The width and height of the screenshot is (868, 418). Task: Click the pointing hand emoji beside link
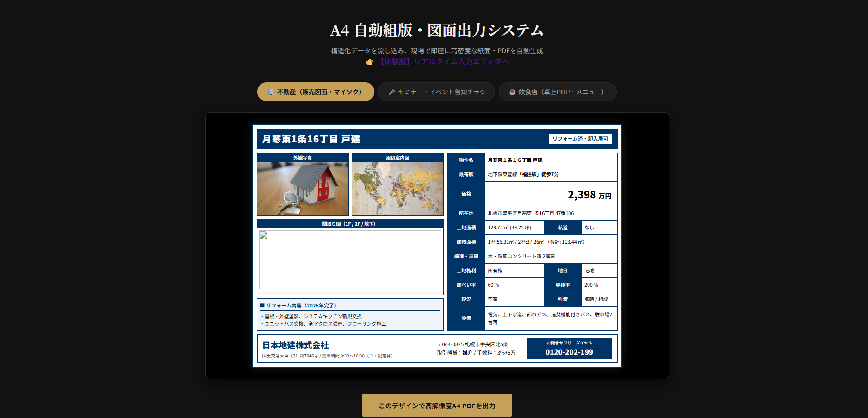[x=370, y=62]
